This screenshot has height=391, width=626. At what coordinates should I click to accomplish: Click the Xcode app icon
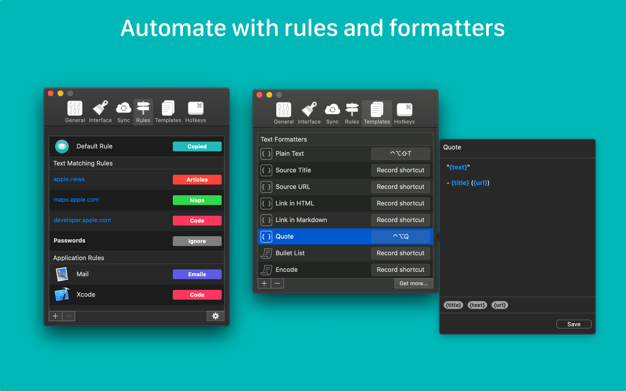coord(62,294)
